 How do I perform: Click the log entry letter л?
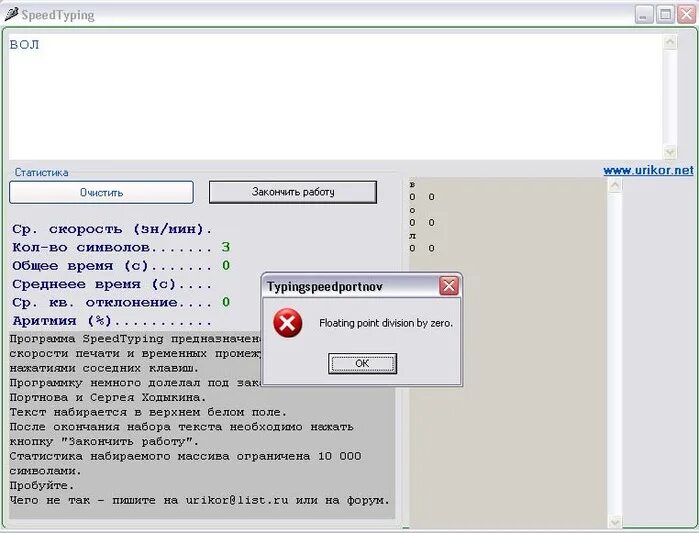click(412, 236)
